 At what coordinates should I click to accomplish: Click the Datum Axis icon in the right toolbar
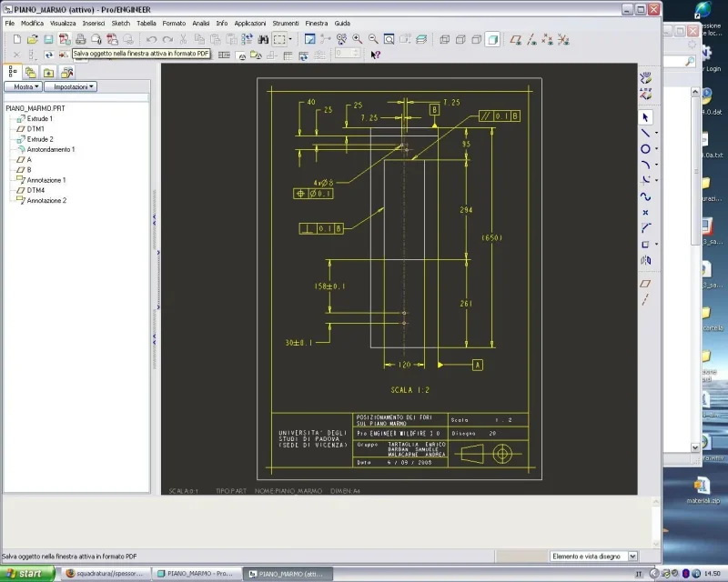click(645, 300)
